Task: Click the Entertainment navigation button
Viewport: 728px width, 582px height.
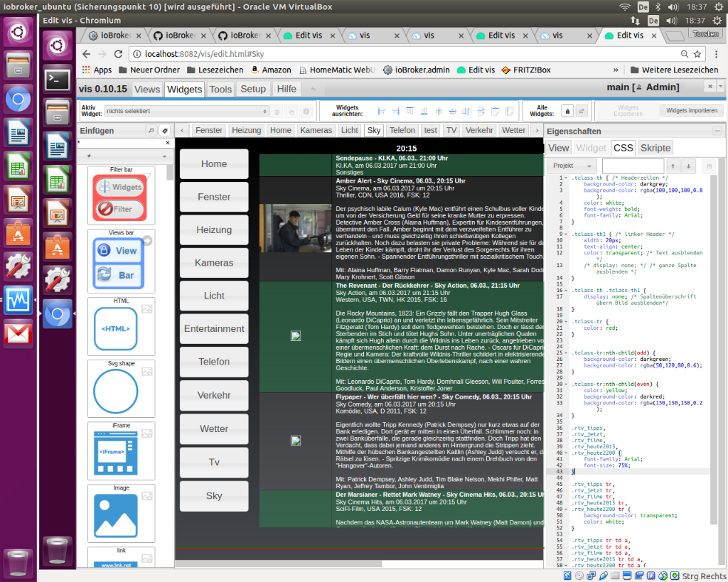Action: point(214,329)
